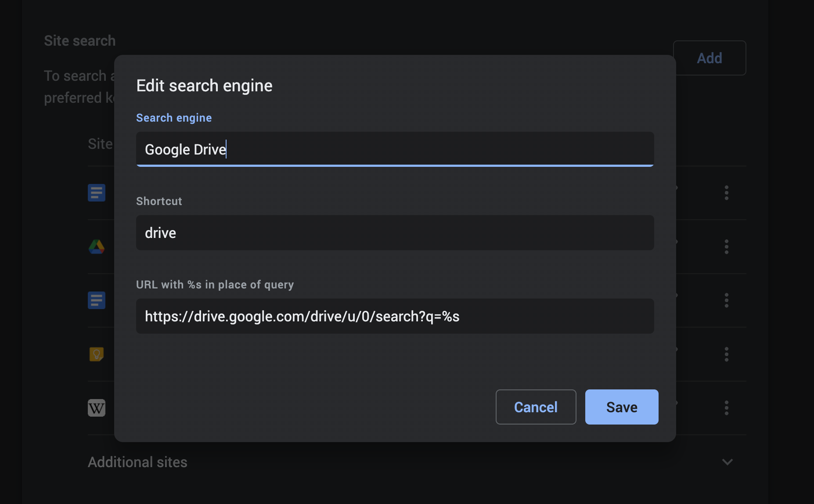The image size is (814, 504).
Task: Open more actions menu in first site row
Action: pos(727,193)
